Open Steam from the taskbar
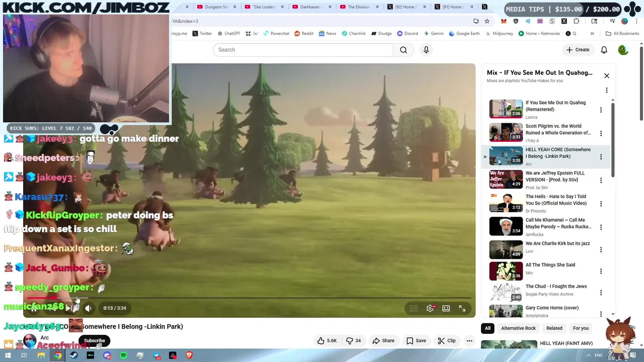This screenshot has width=644, height=362. tap(74, 355)
